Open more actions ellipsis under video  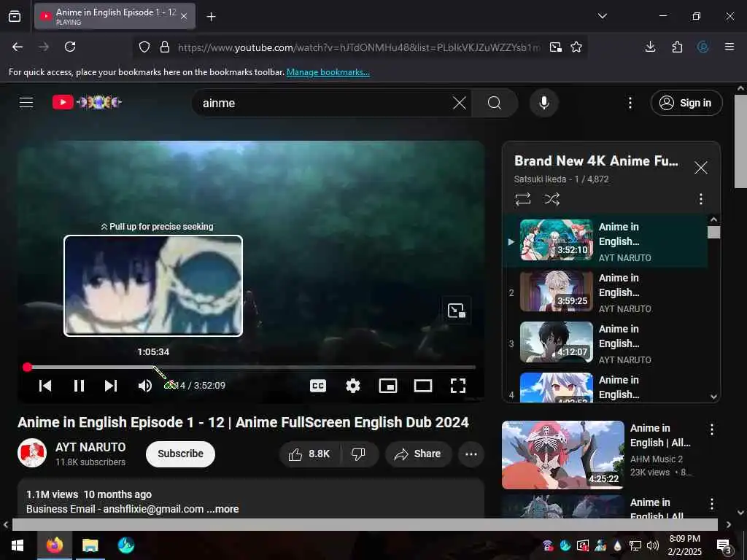point(471,454)
